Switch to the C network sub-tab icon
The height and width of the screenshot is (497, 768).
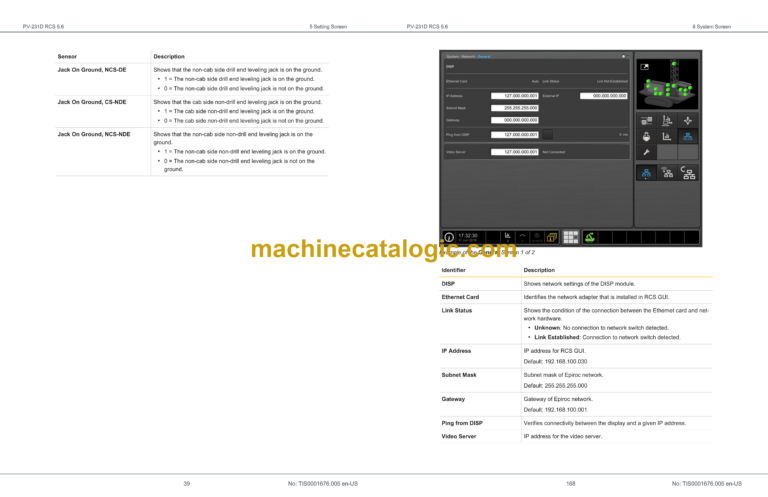point(688,173)
